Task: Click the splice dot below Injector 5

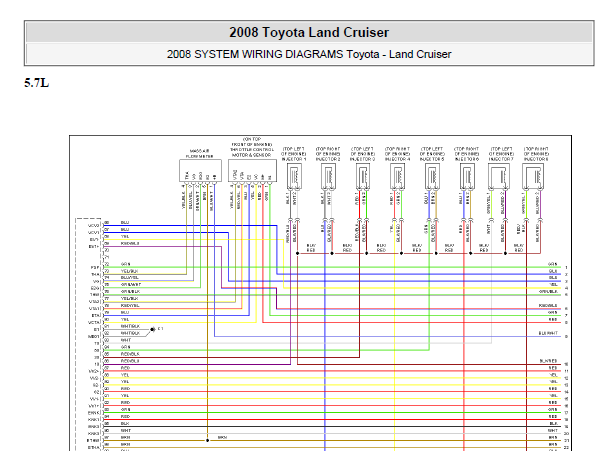Action: (436, 253)
